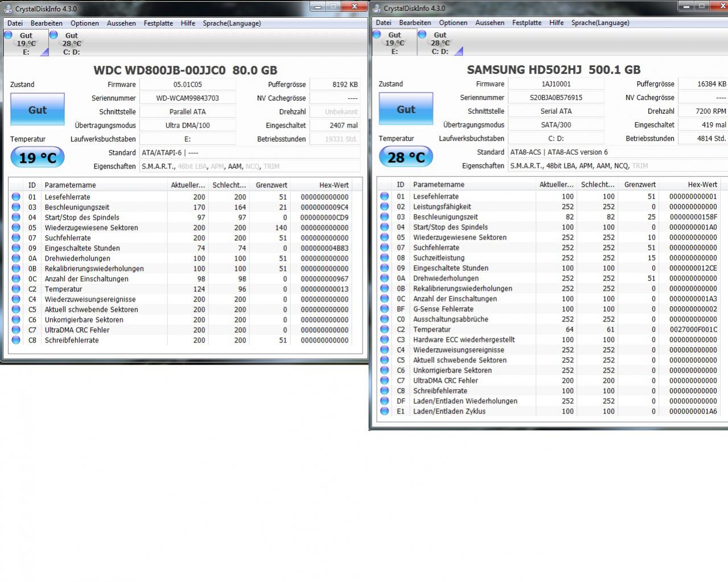This screenshot has height=582, width=728.
Task: Click the CrystalDiskInfo title icon in right window
Action: point(376,8)
